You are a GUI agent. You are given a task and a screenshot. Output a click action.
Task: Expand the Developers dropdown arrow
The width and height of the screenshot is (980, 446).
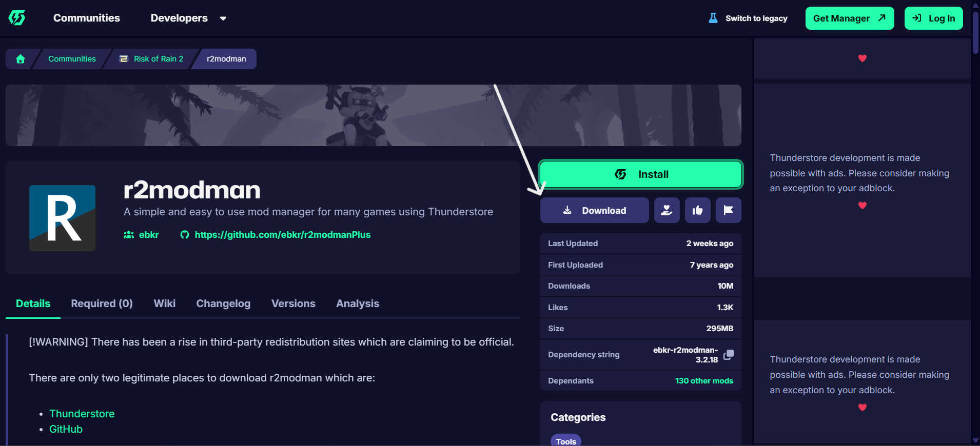[x=223, y=18]
